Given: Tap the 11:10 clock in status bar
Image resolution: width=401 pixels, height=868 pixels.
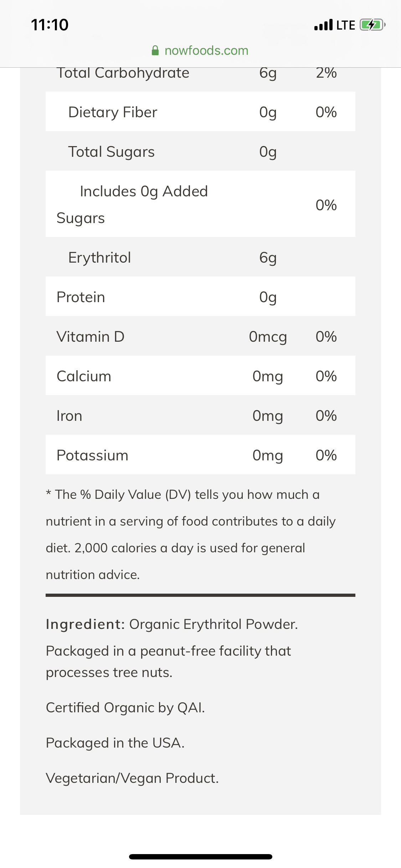Looking at the screenshot, I should [x=50, y=25].
